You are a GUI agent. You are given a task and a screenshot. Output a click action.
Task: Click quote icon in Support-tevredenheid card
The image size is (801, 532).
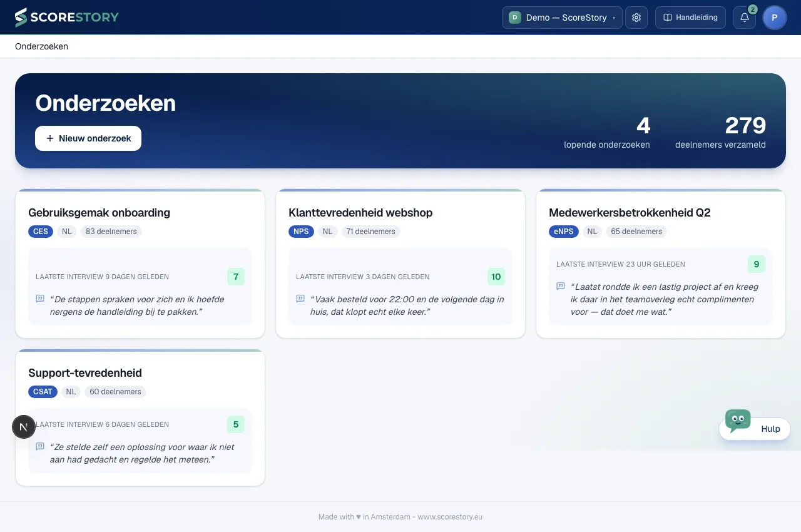[x=40, y=447]
